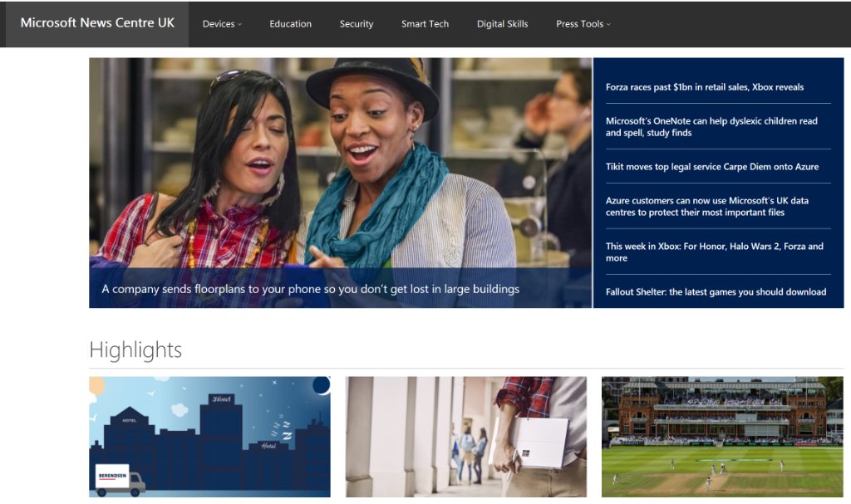Open the Tikit Carpe Diem Azure article
851x504 pixels.
point(712,167)
